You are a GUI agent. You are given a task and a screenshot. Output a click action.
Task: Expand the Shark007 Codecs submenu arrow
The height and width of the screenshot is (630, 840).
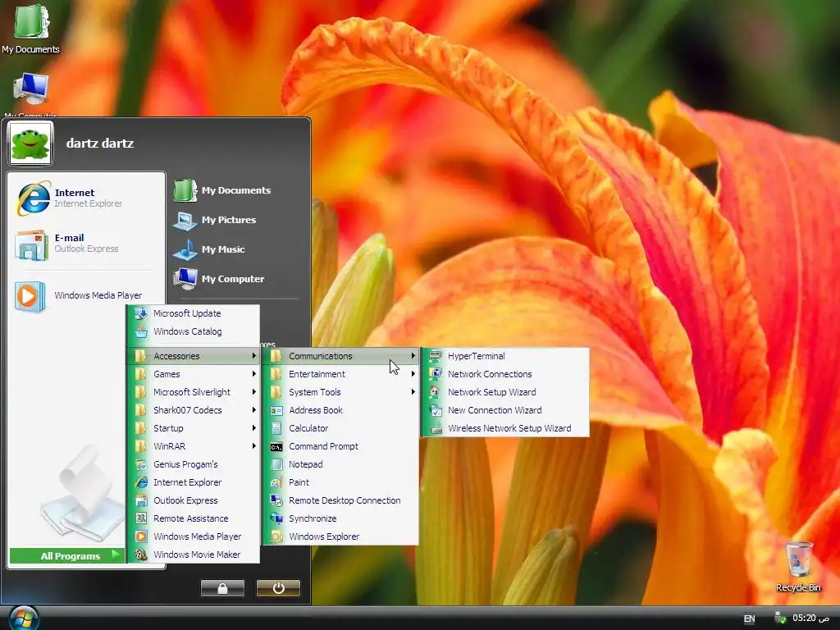point(254,410)
